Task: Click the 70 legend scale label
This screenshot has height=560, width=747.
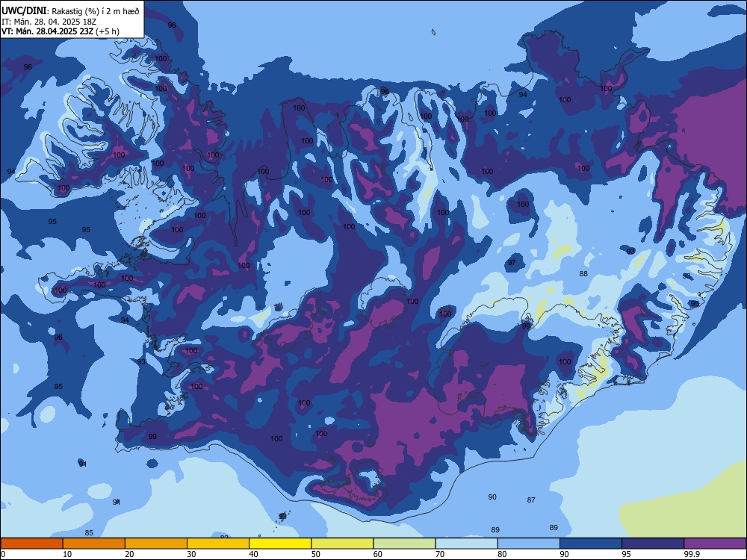Action: coord(440,554)
